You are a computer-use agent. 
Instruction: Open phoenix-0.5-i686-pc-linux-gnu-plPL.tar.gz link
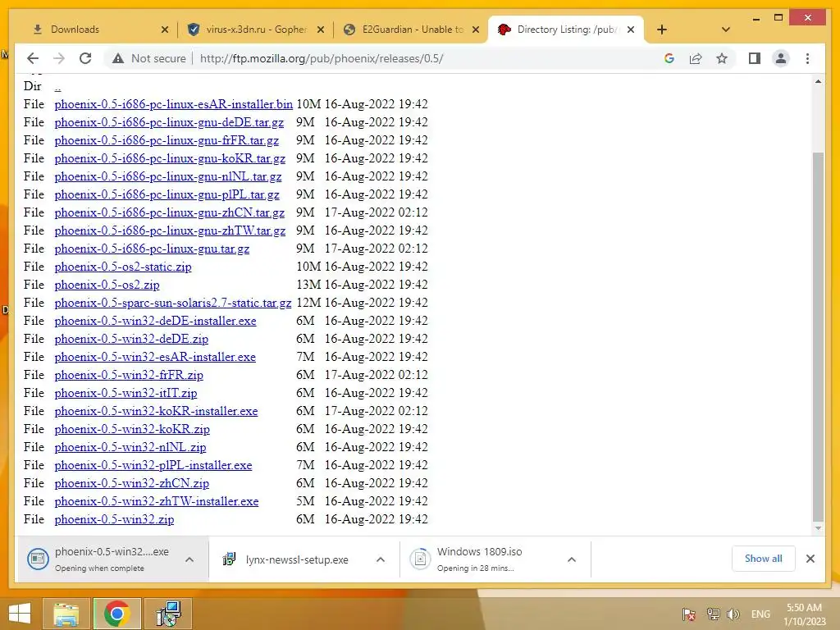[x=167, y=194]
